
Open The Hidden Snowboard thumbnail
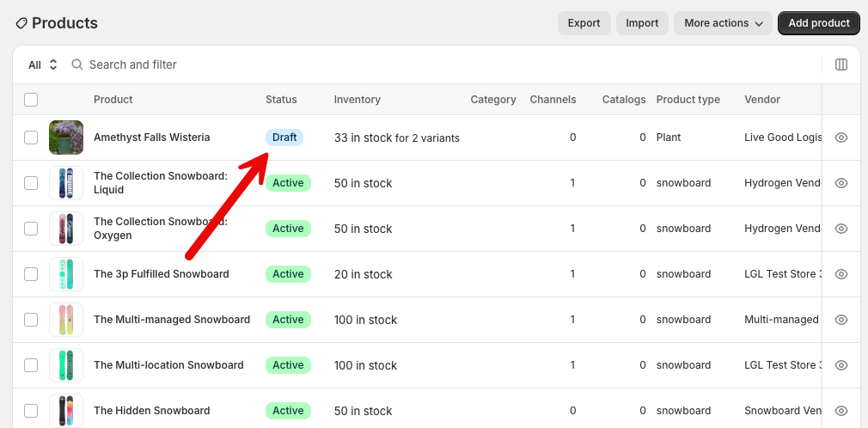(66, 410)
